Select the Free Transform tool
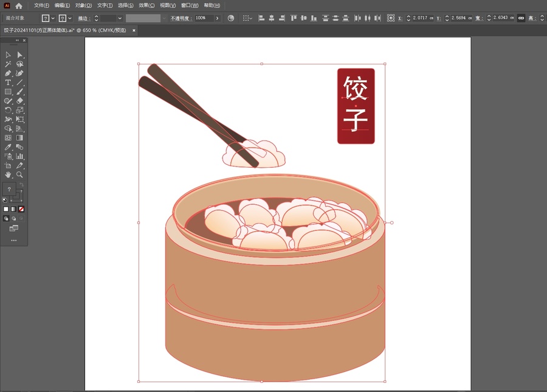Screen dimensions: 547x392 [19, 119]
